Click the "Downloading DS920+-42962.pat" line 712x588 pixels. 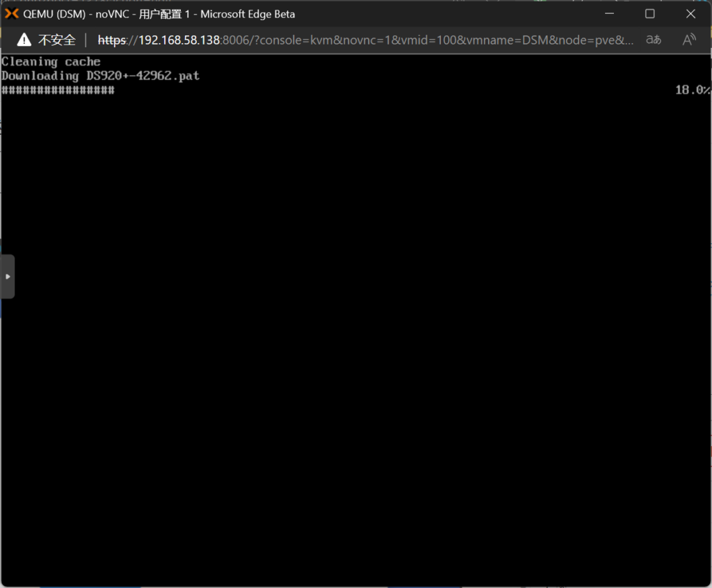[100, 76]
